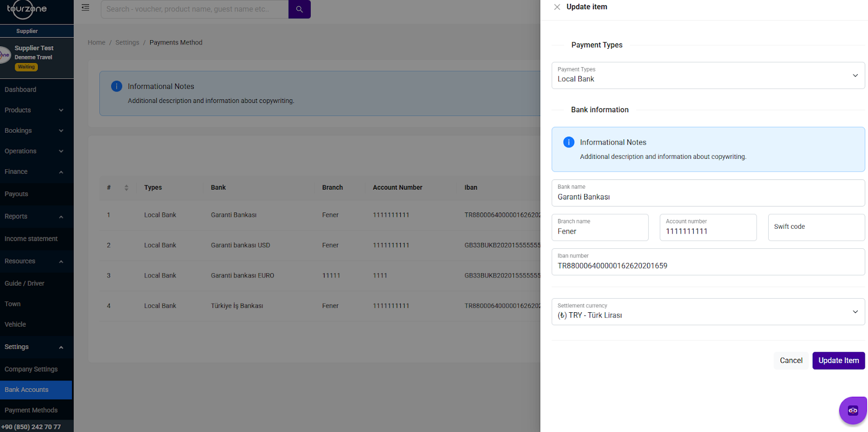This screenshot has width=868, height=432.
Task: Click the Iban column header
Action: [471, 188]
